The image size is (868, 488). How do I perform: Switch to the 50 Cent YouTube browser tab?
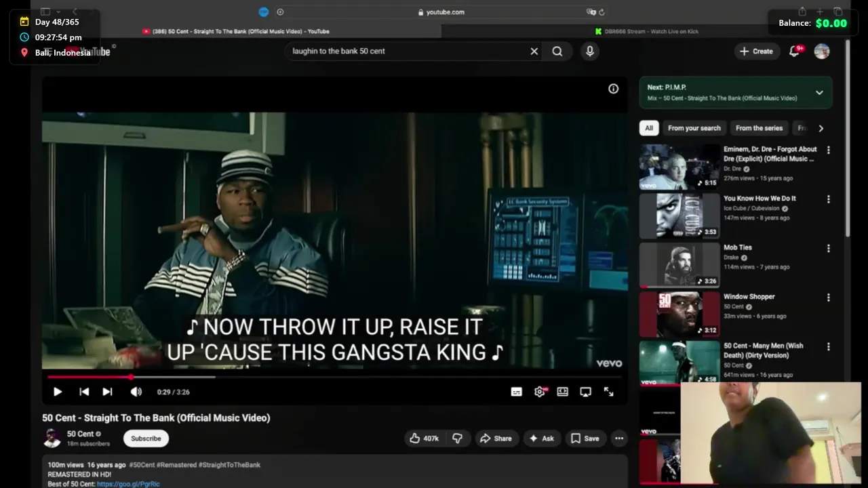click(237, 31)
